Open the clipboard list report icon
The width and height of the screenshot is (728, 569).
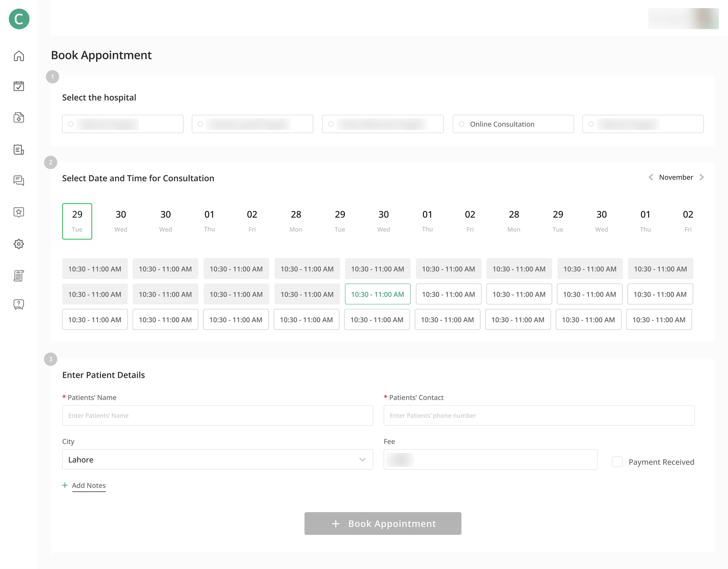[x=19, y=150]
